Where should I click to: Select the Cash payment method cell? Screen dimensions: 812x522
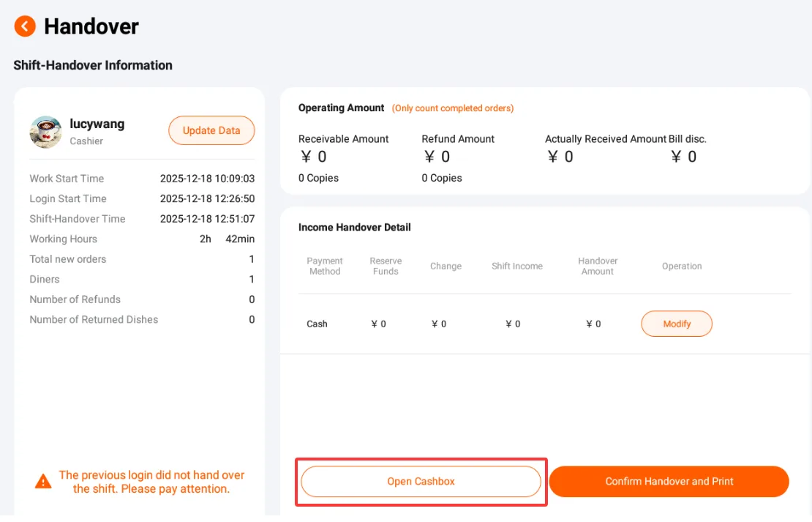click(x=317, y=324)
